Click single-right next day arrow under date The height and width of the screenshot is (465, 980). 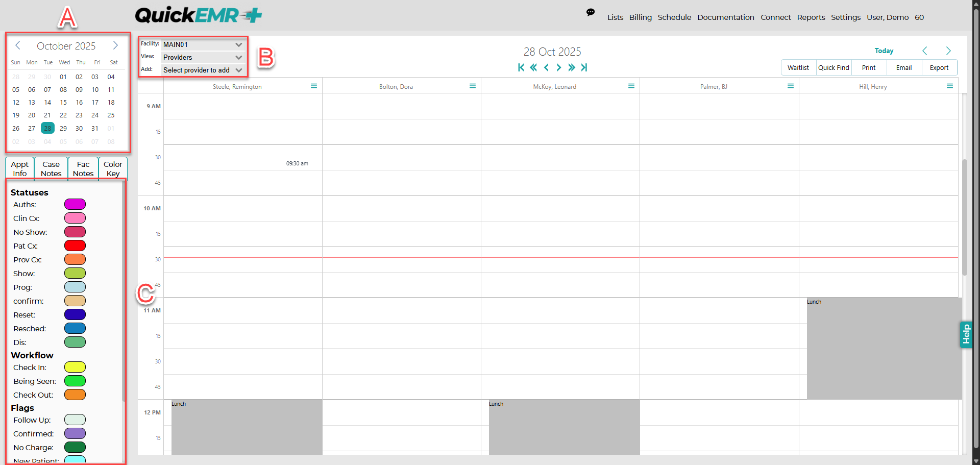click(x=559, y=67)
